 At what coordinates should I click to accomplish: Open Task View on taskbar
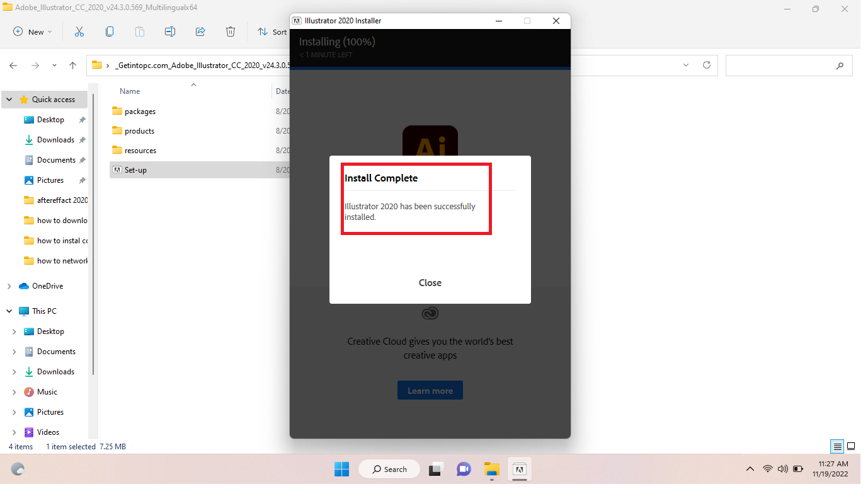tap(435, 469)
